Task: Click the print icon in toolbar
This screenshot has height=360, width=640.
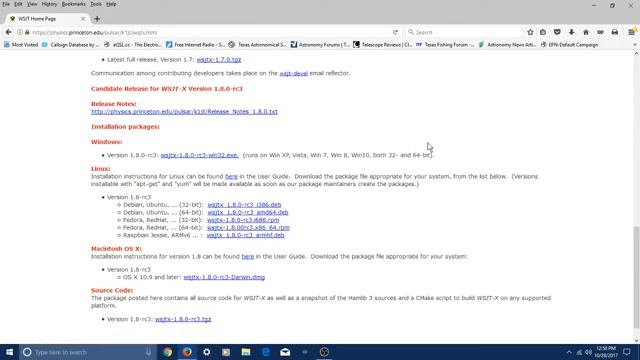Action: (x=615, y=32)
